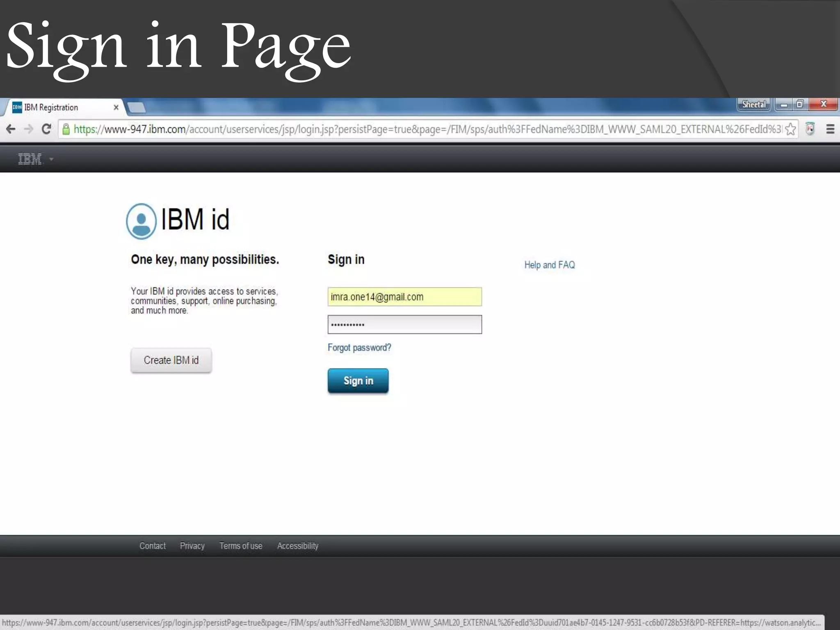Image resolution: width=840 pixels, height=630 pixels.
Task: Expand the IBM header dropdown arrow
Action: (x=51, y=159)
